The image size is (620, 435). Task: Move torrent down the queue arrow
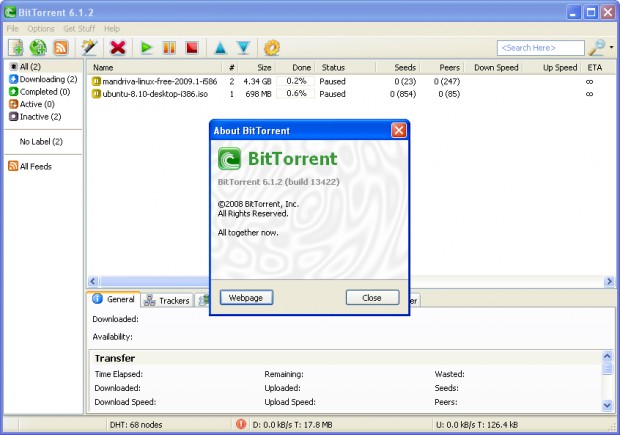click(x=244, y=48)
